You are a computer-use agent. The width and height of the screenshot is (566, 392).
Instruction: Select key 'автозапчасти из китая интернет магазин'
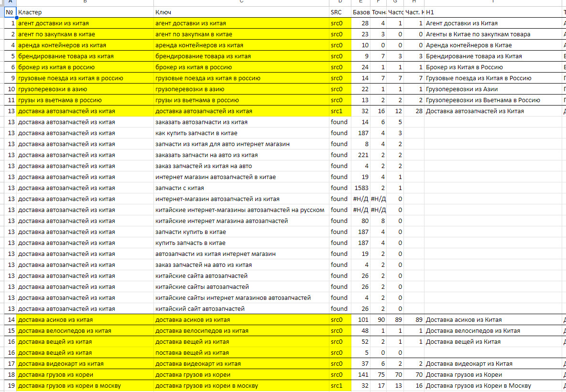click(241, 254)
